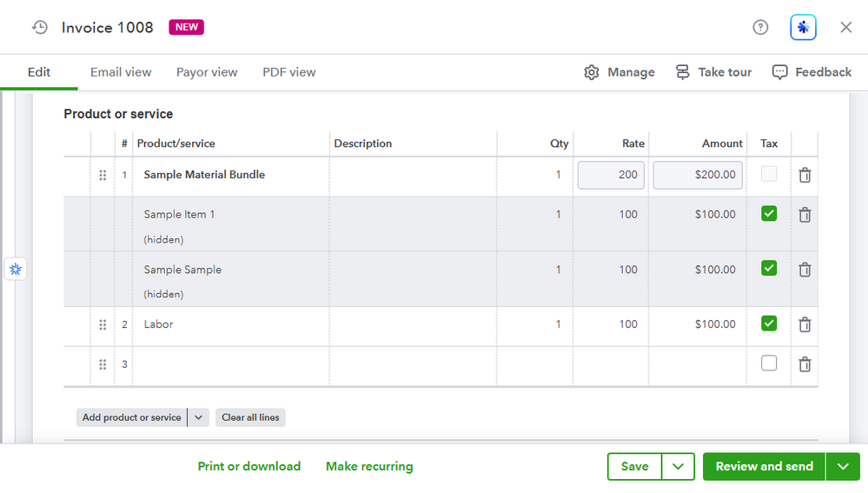Open the PDF view tab
The height and width of the screenshot is (493, 868).
pyautogui.click(x=289, y=72)
